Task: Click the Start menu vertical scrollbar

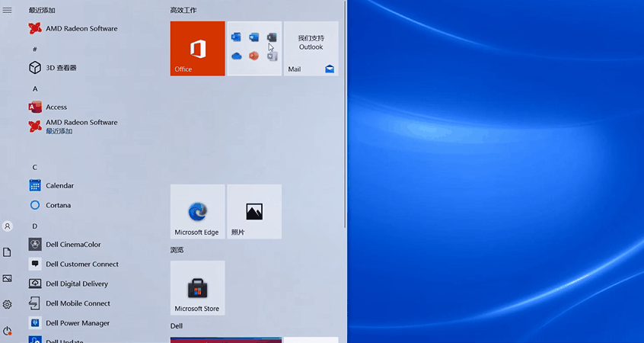Action: [346, 114]
